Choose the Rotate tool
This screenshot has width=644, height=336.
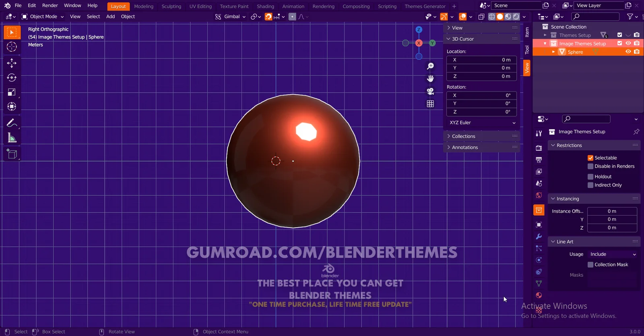[12, 77]
